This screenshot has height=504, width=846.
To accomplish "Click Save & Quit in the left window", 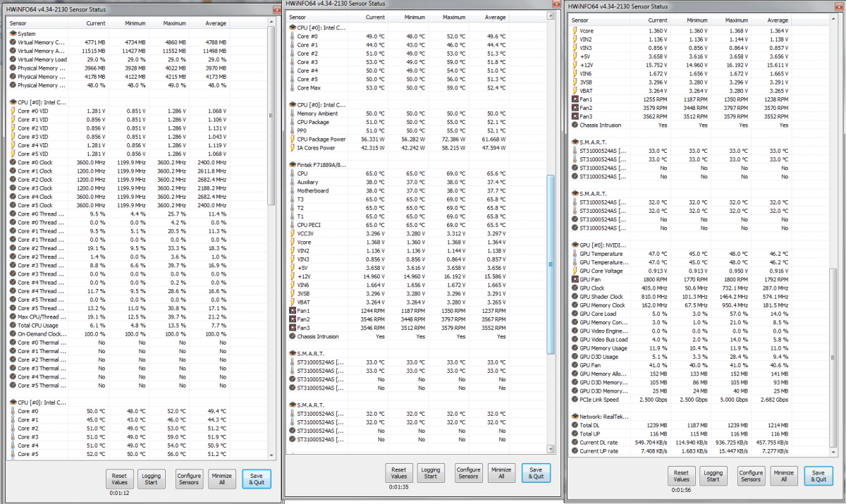I will point(256,479).
